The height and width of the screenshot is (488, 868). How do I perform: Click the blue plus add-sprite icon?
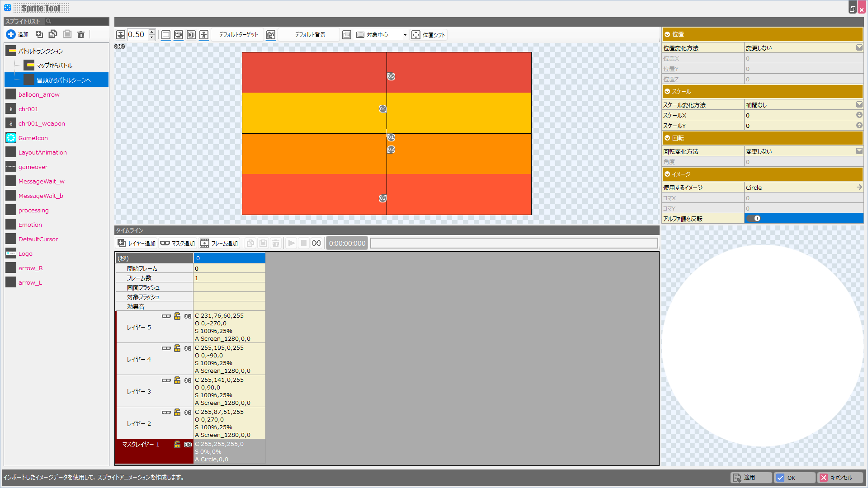(11, 34)
